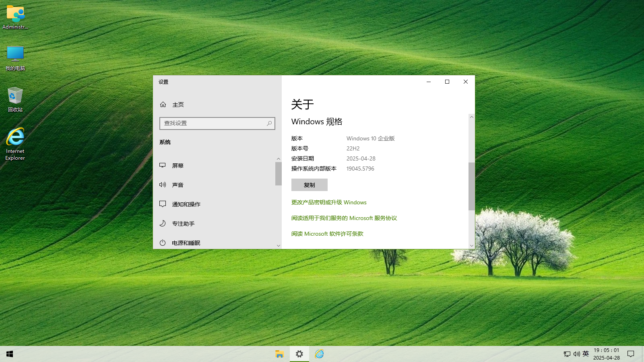Click content pane scrollbar down arrow
Viewport: 644px width, 362px height.
pos(472,245)
